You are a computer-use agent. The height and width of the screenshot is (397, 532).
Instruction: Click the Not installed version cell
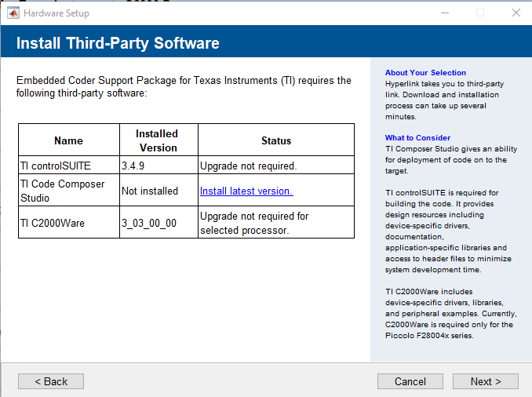[x=159, y=191]
